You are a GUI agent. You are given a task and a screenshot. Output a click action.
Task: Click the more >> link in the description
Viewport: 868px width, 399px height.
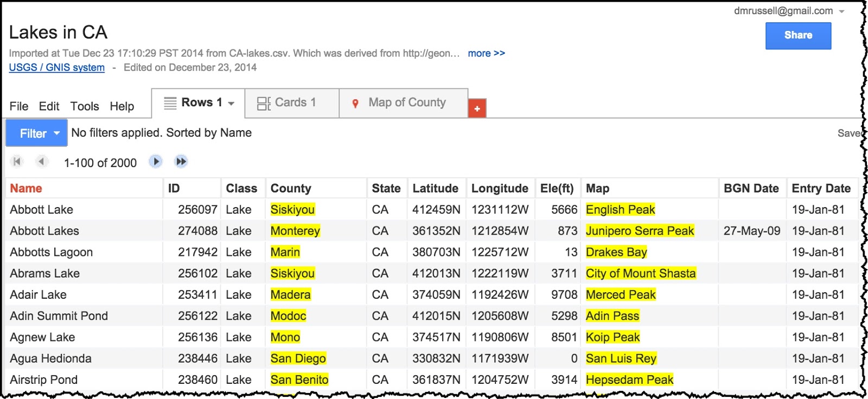coord(486,53)
